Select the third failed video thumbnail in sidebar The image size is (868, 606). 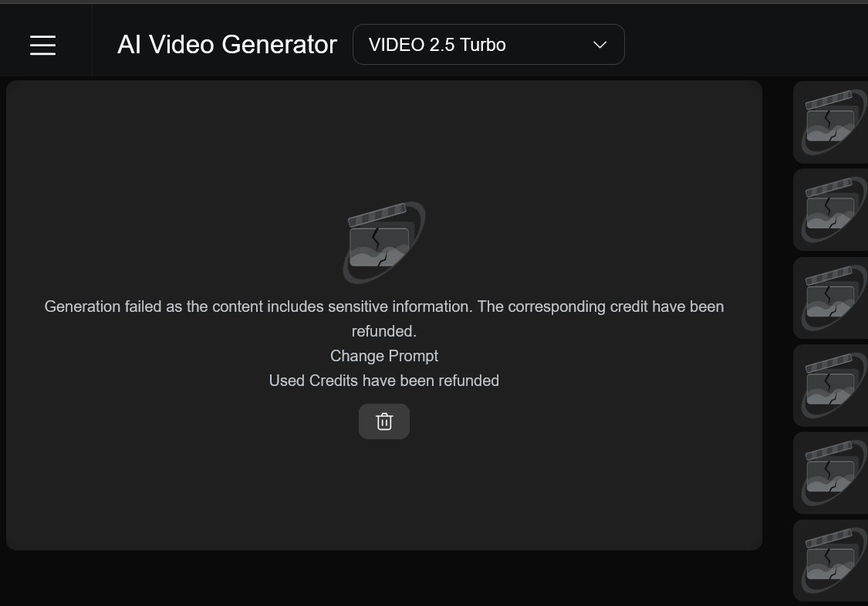831,298
